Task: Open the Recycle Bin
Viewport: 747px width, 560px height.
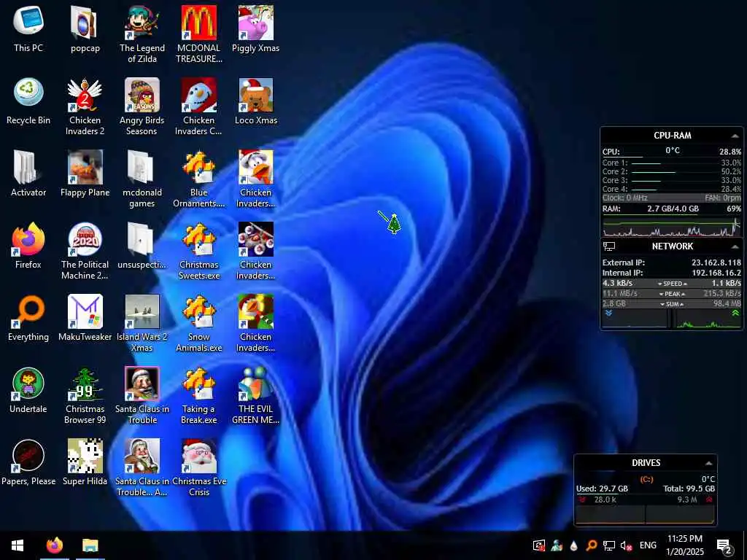Action: 28,101
